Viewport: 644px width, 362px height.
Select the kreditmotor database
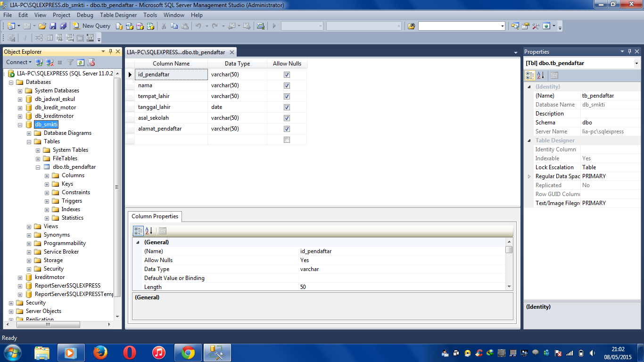50,277
